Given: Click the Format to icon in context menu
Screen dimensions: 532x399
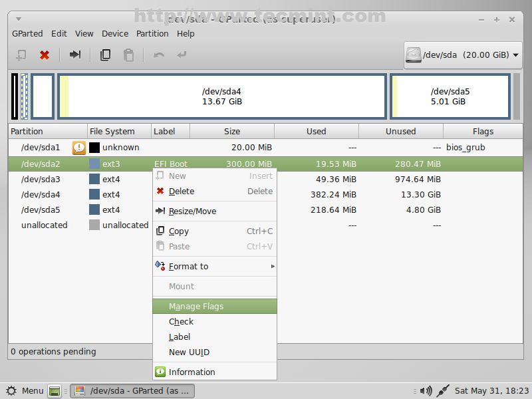Looking at the screenshot, I should pyautogui.click(x=160, y=265).
